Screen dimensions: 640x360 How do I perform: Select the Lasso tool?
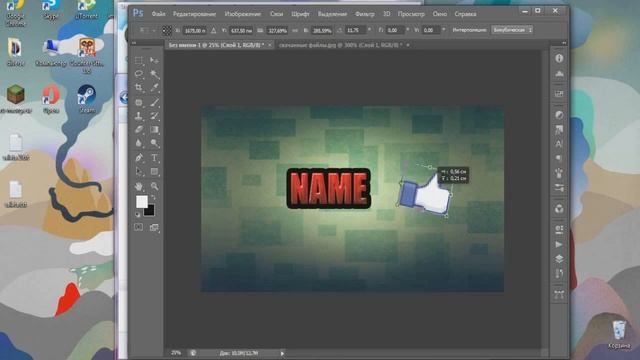pos(139,74)
